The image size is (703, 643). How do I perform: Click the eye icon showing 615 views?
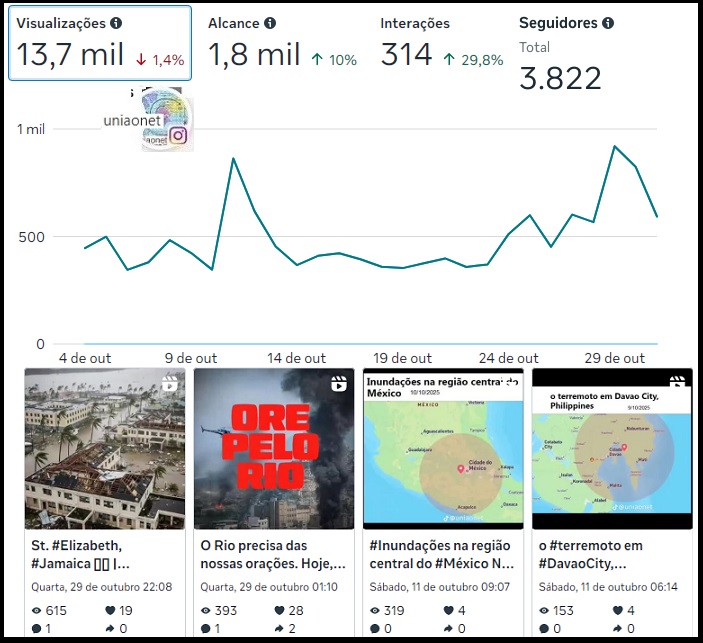(x=37, y=610)
